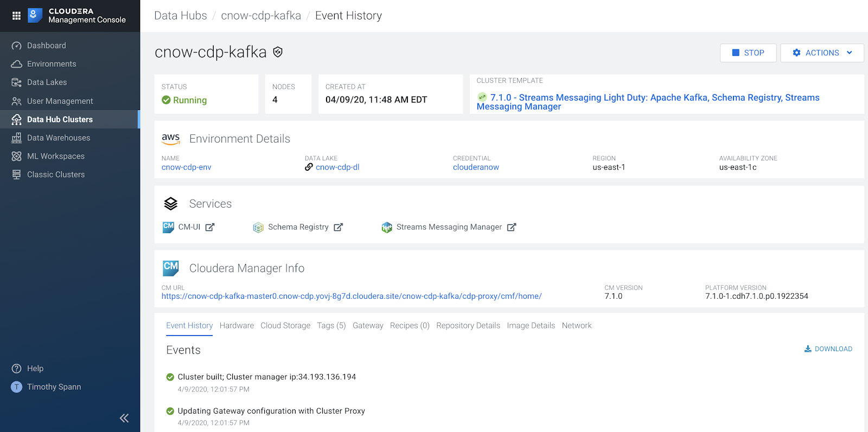Click the Services layers icon
This screenshot has height=432, width=868.
171,204
